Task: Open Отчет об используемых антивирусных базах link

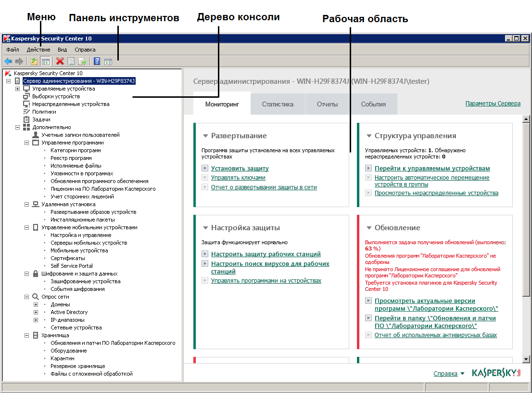Action: [x=436, y=335]
